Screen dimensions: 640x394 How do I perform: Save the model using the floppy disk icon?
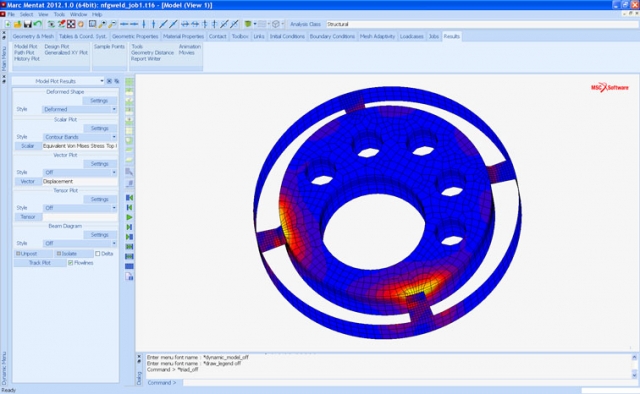click(x=27, y=24)
